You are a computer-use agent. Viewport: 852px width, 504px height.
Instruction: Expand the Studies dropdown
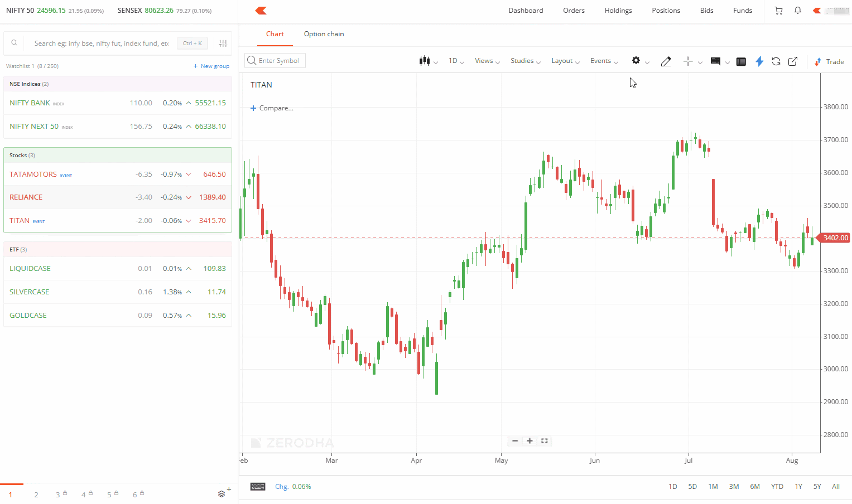coord(525,61)
